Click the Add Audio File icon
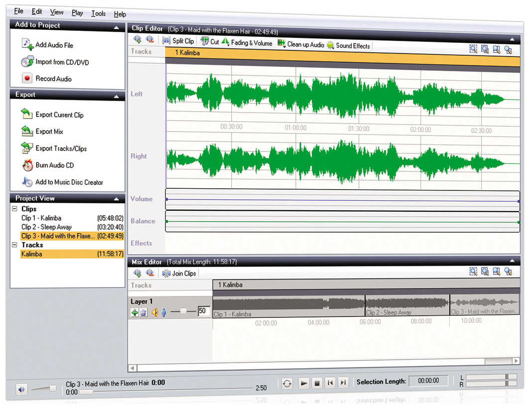 coord(27,44)
